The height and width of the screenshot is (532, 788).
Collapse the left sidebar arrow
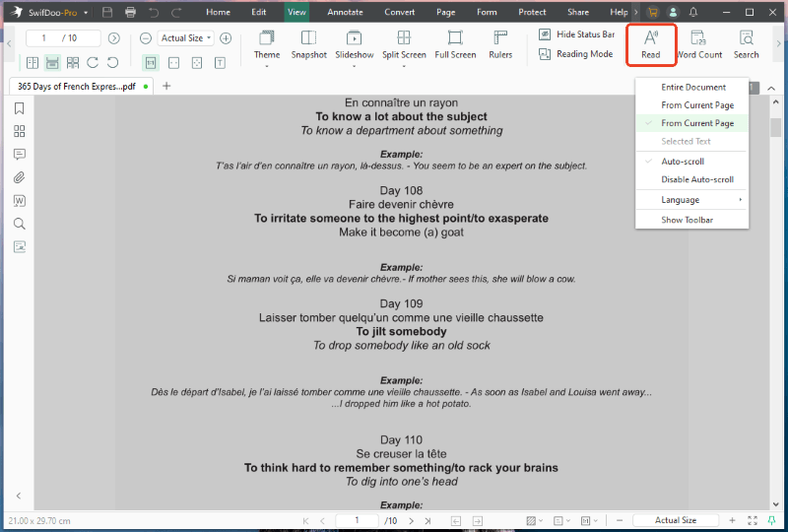19,496
